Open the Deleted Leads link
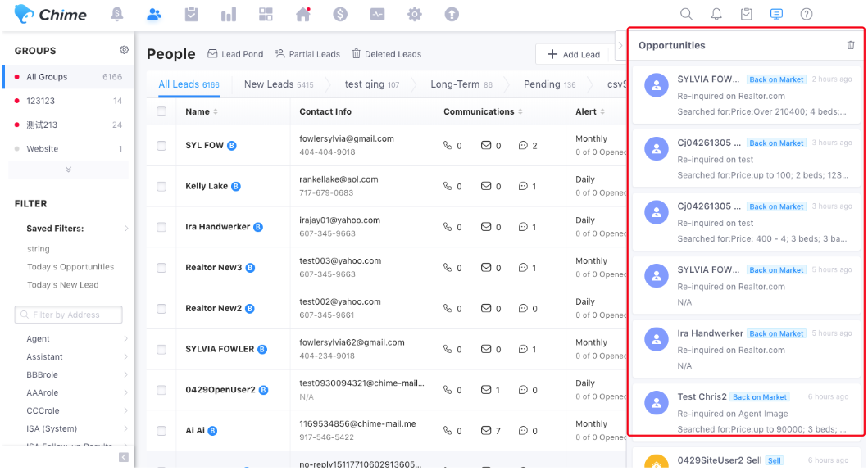868x471 pixels. (386, 54)
